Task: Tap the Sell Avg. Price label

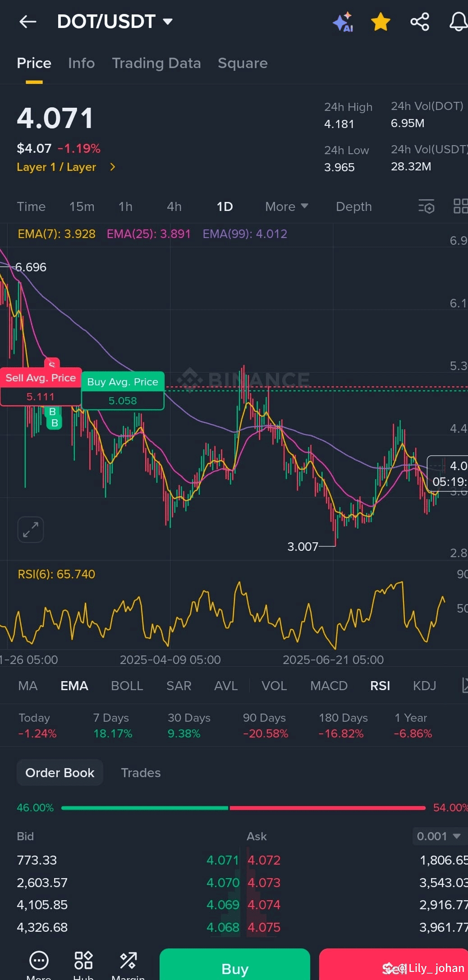Action: pos(41,378)
